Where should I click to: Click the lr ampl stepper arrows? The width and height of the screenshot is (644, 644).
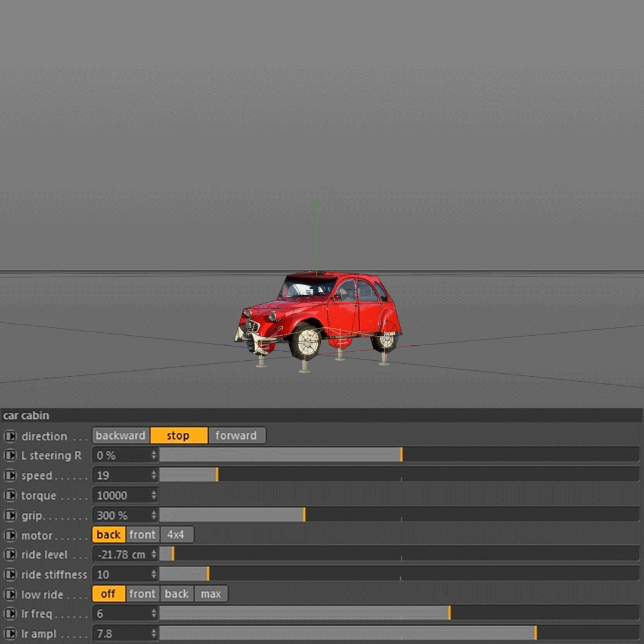point(154,633)
